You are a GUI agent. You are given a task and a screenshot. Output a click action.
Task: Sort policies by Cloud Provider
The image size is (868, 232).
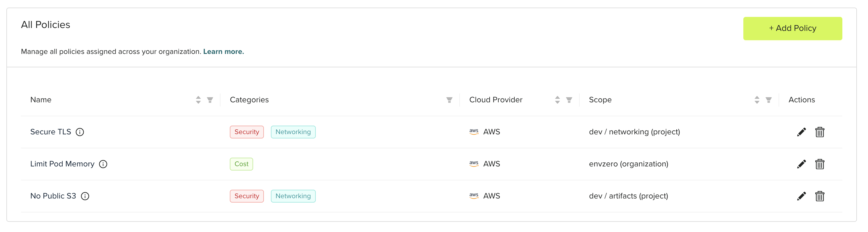(x=557, y=100)
